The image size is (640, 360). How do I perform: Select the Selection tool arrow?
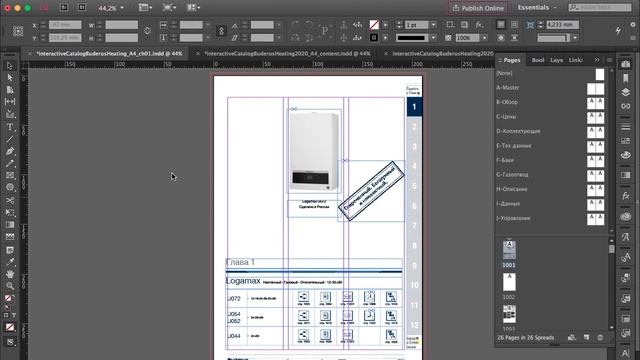[10, 65]
